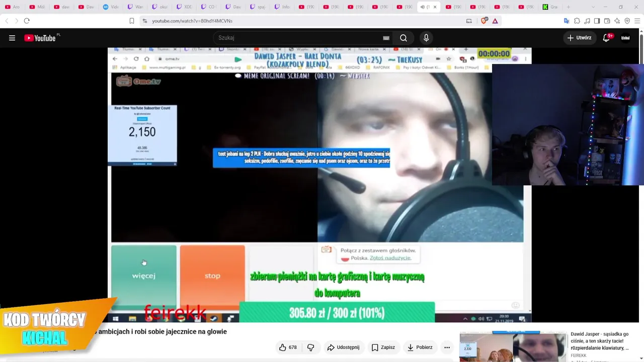Viewport: 644px width, 362px height.
Task: Go to the YouTube home logo
Action: point(40,38)
